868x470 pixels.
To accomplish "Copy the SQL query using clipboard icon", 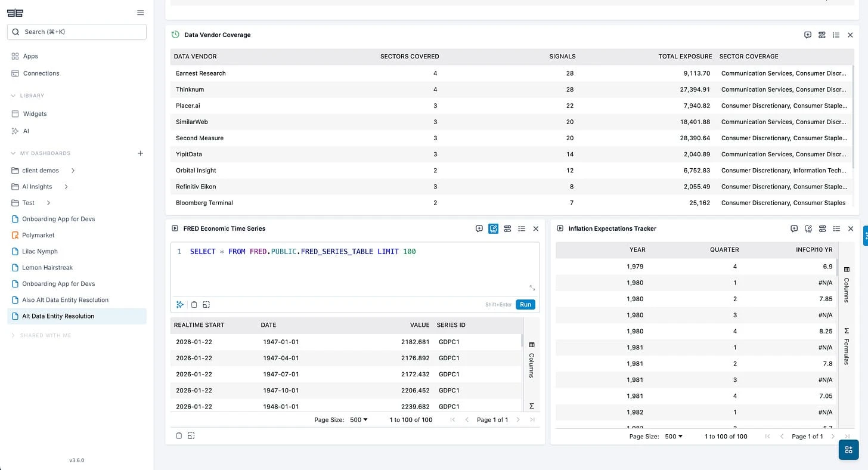I will pos(194,304).
